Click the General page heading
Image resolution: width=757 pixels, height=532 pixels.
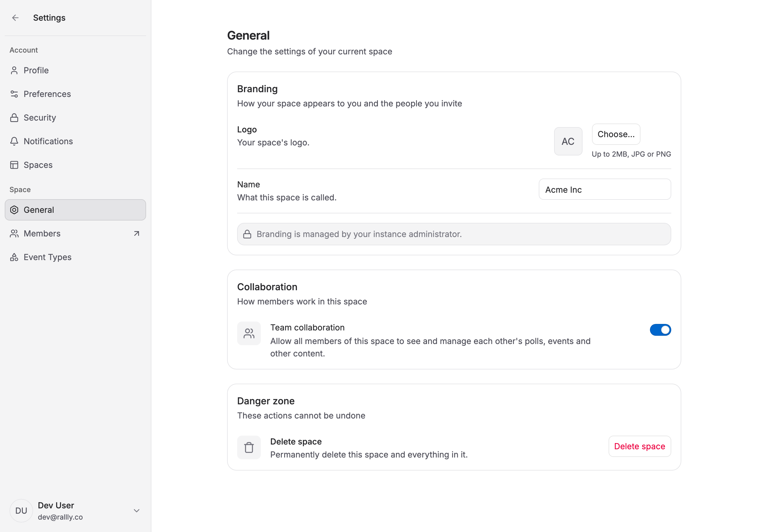248,35
